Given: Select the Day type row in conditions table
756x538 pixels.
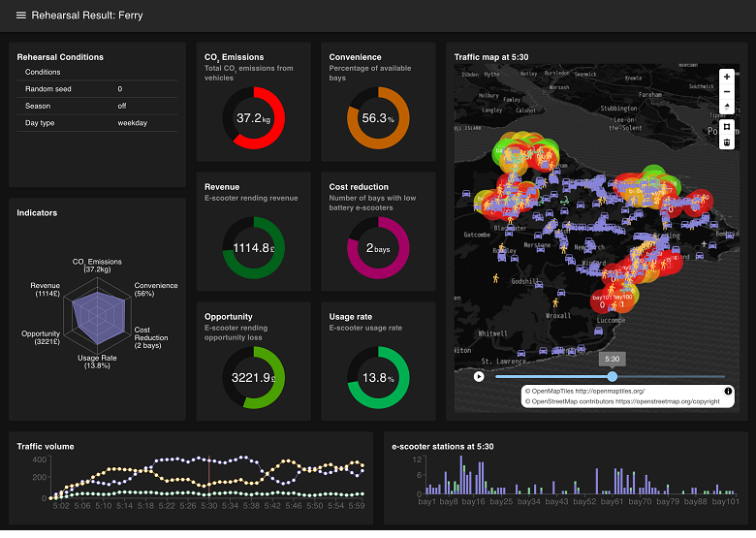Looking at the screenshot, I should tap(97, 123).
